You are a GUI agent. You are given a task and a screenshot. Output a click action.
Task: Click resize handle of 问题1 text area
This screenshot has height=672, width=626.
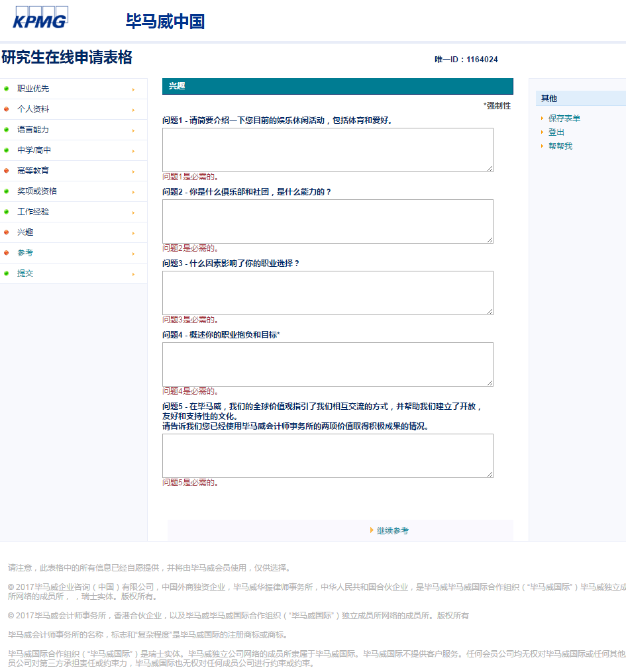click(490, 168)
